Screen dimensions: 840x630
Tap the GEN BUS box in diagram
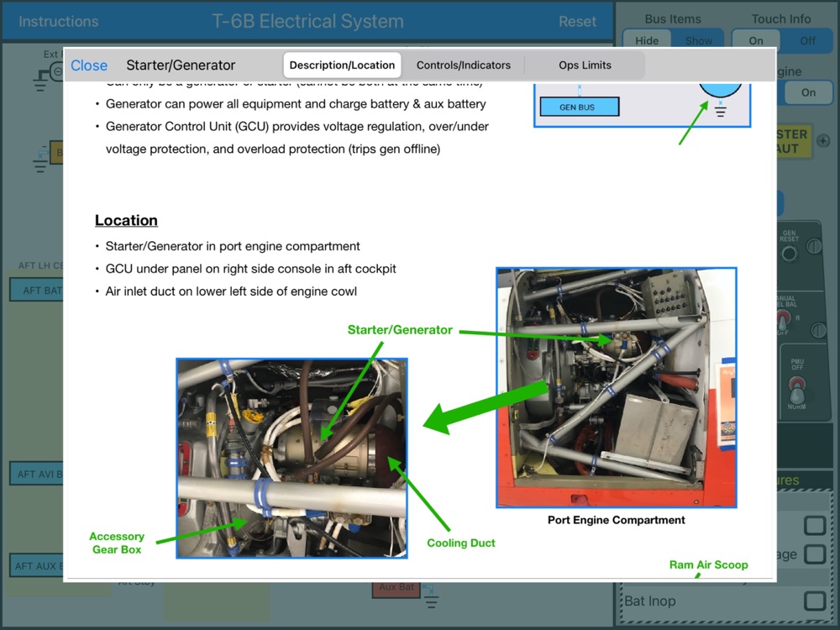click(579, 107)
